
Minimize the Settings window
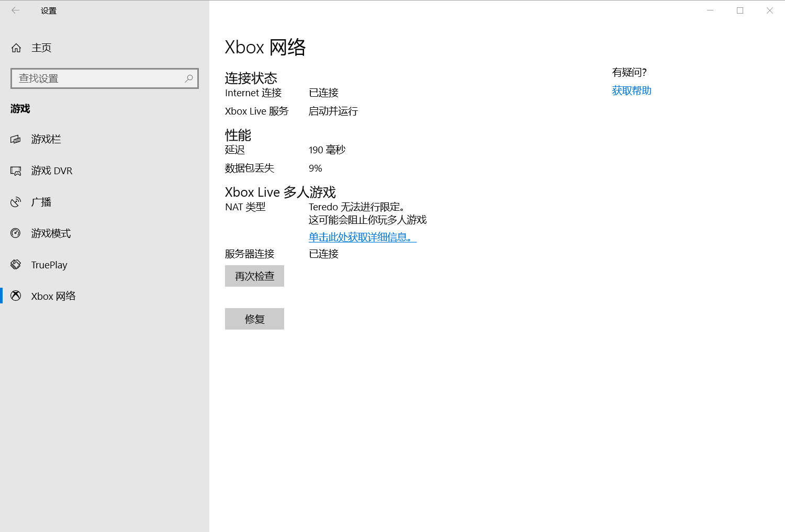710,10
